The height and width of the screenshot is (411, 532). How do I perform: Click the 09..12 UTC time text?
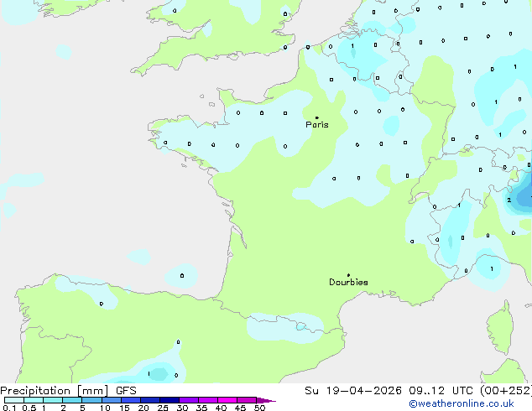[x=441, y=391]
